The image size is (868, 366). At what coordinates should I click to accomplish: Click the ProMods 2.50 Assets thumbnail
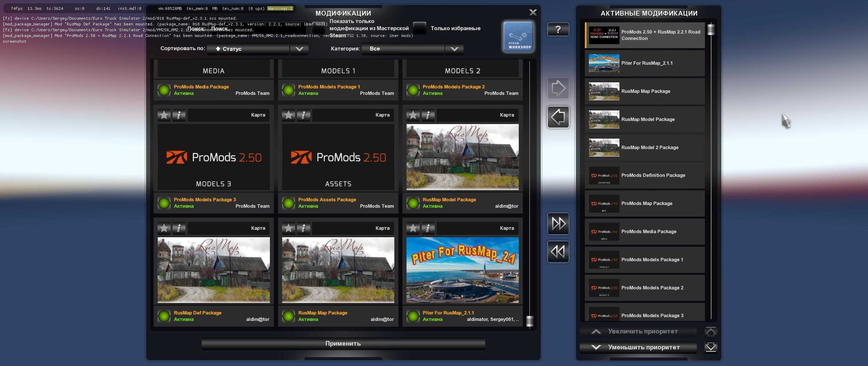tap(338, 157)
